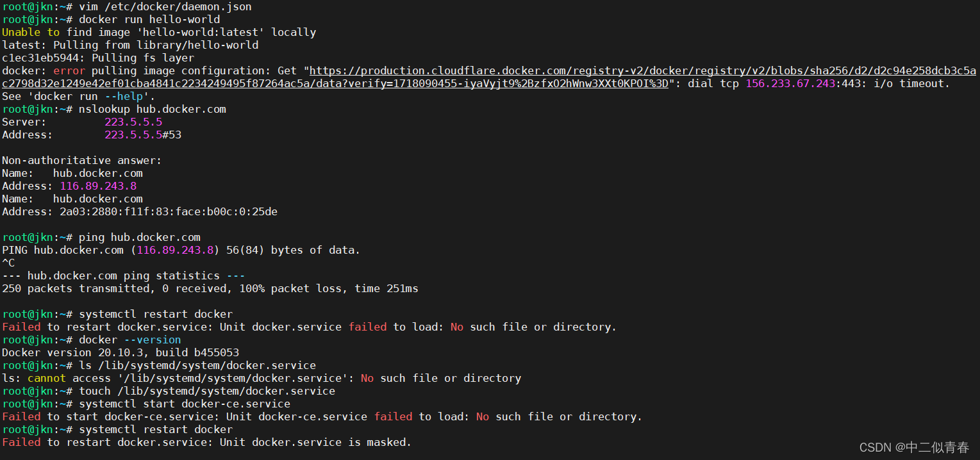Select the "See 'docker run --help'." line

pos(79,97)
